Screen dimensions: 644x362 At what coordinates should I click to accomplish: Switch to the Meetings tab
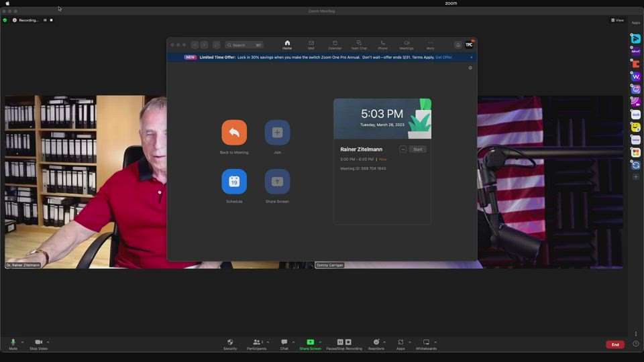pos(407,45)
